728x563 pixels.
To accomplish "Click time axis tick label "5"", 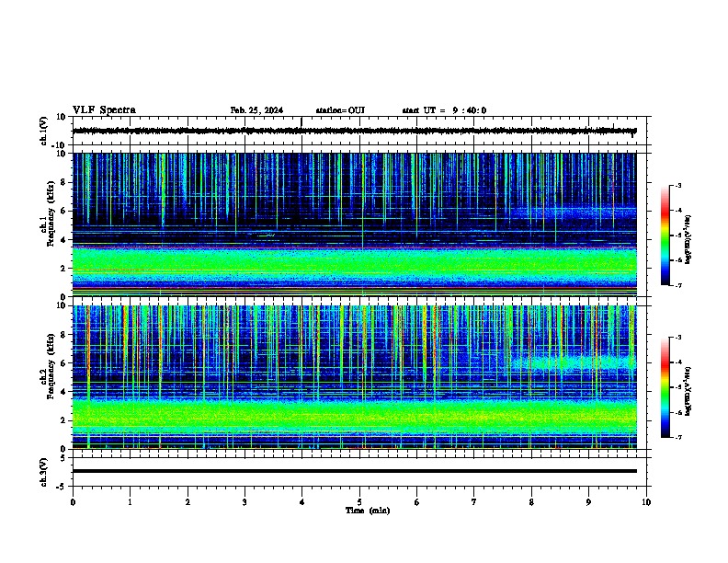I will point(359,502).
